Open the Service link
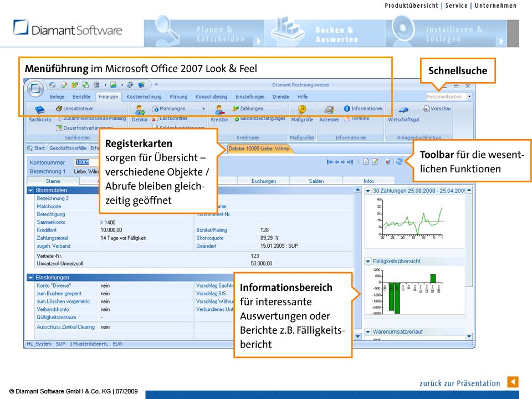The width and height of the screenshot is (532, 399). click(x=456, y=6)
